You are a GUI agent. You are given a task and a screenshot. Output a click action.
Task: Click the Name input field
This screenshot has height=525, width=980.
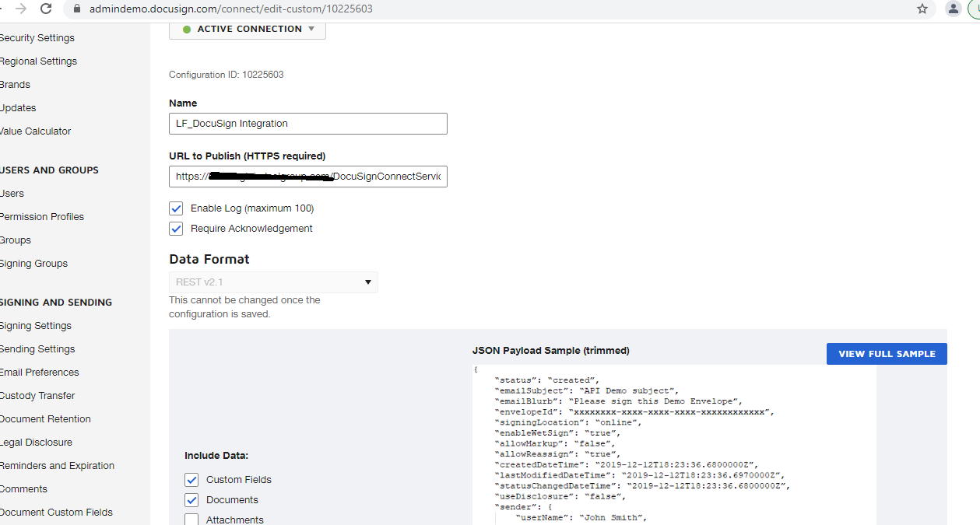coord(307,124)
